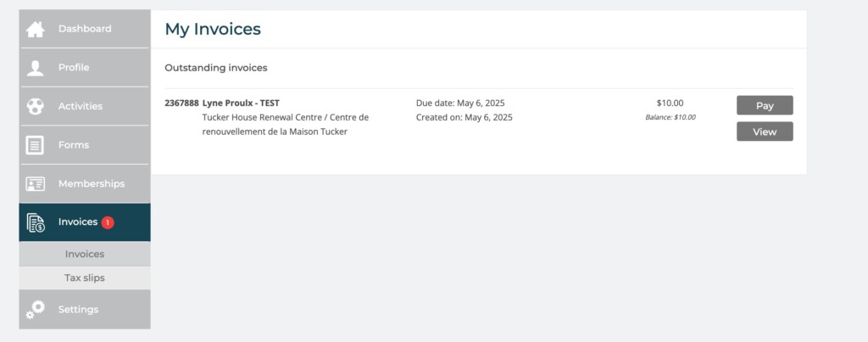Open the Invoices submenu entry
Screen dimensions: 868x342
tap(85, 254)
